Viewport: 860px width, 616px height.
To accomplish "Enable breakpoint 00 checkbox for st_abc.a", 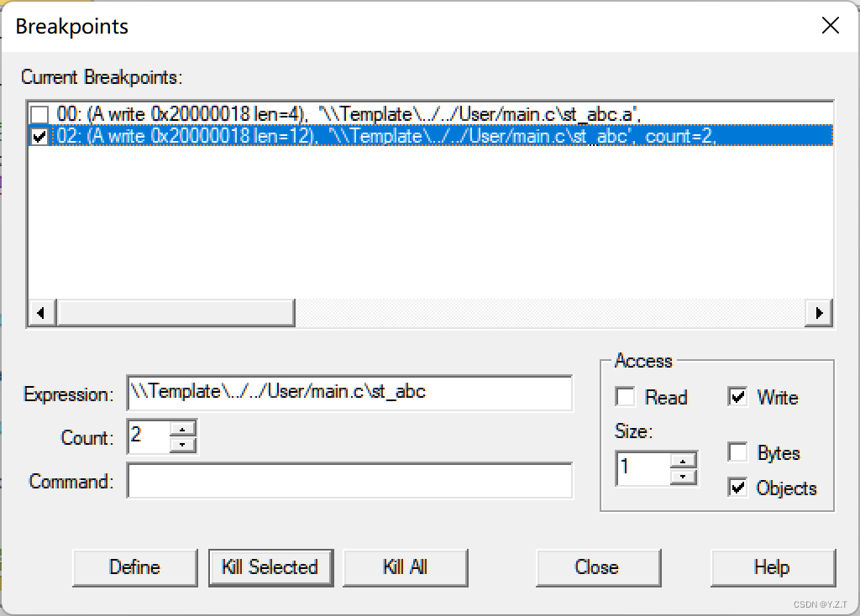I will point(39,114).
